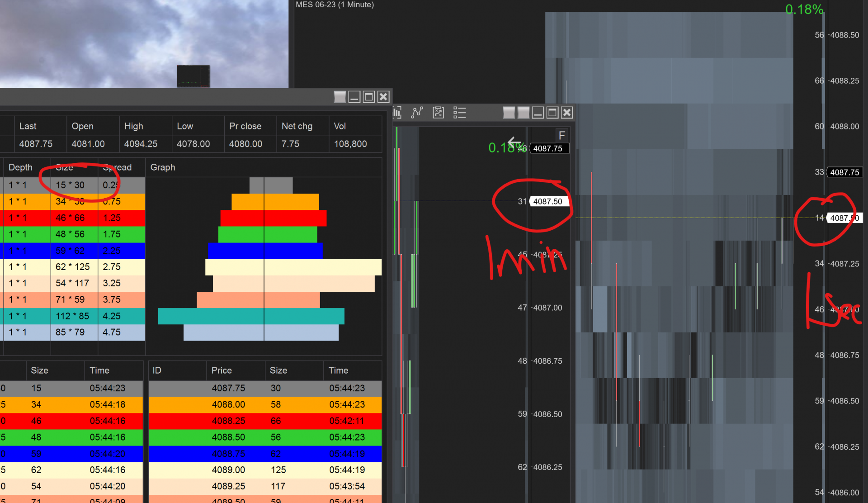Click the Price column header in ask table
The image size is (868, 503).
click(x=222, y=370)
